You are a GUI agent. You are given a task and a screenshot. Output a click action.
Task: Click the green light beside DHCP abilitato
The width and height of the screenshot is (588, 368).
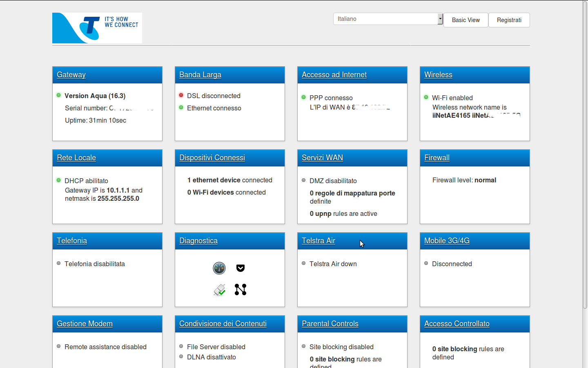point(59,180)
